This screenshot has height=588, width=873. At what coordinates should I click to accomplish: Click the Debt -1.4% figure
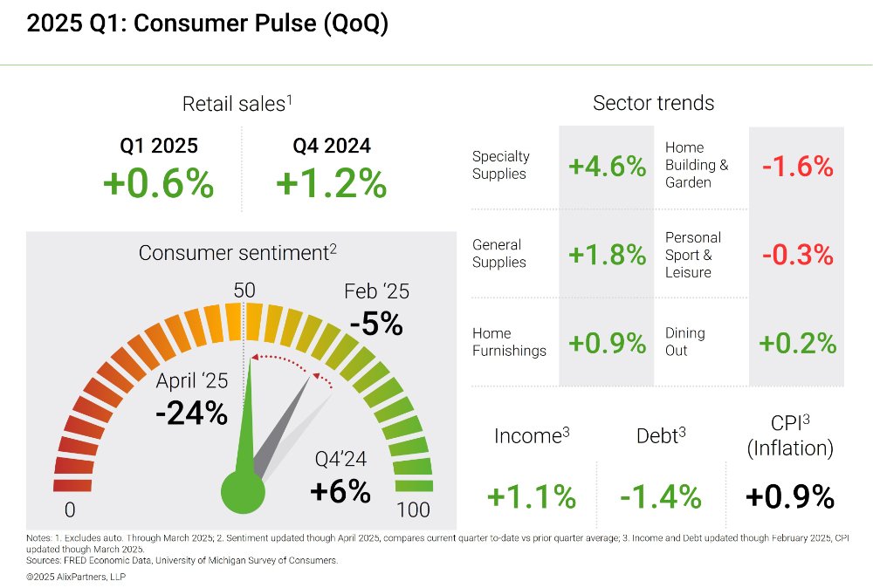pyautogui.click(x=661, y=496)
